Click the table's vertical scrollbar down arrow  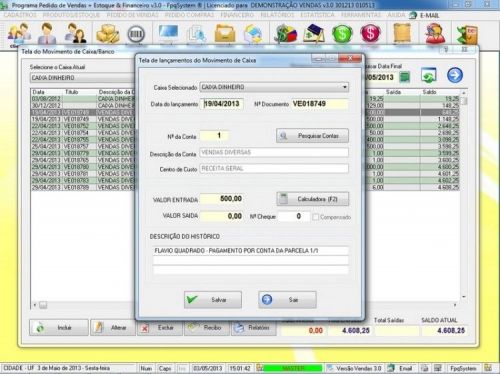click(464, 296)
